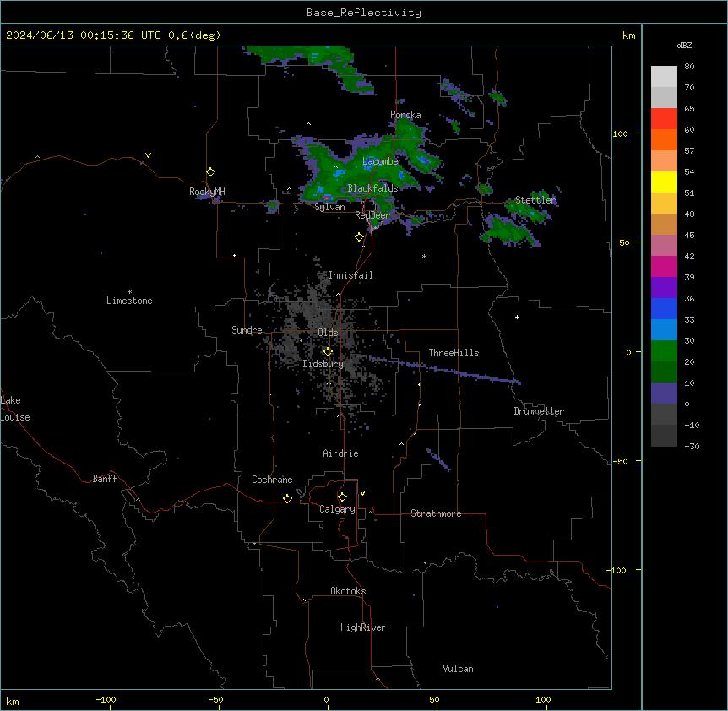Click the yellow diamond marker beside RockyMH
The width and height of the screenshot is (728, 711).
click(x=210, y=172)
